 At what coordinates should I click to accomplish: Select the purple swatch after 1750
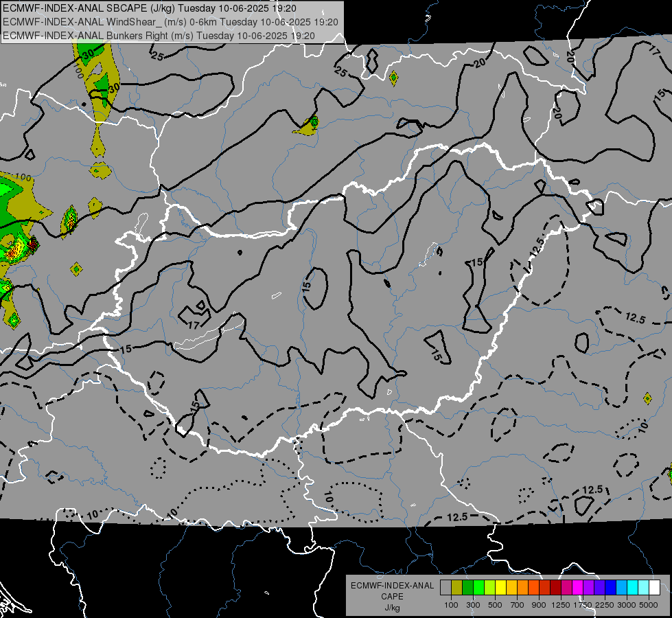[588, 588]
